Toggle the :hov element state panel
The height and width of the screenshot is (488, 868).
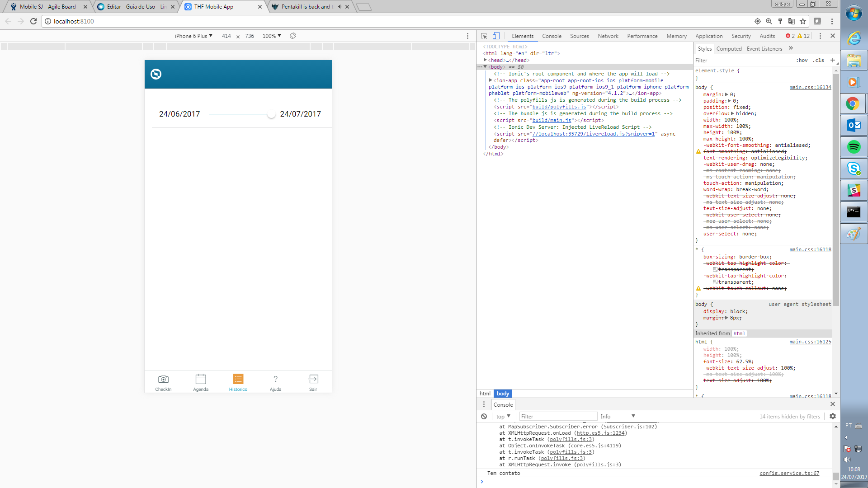point(802,60)
